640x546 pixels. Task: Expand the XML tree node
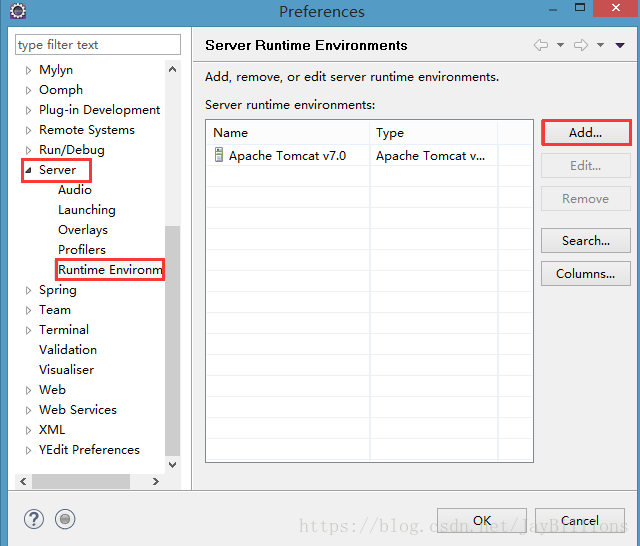pos(28,430)
